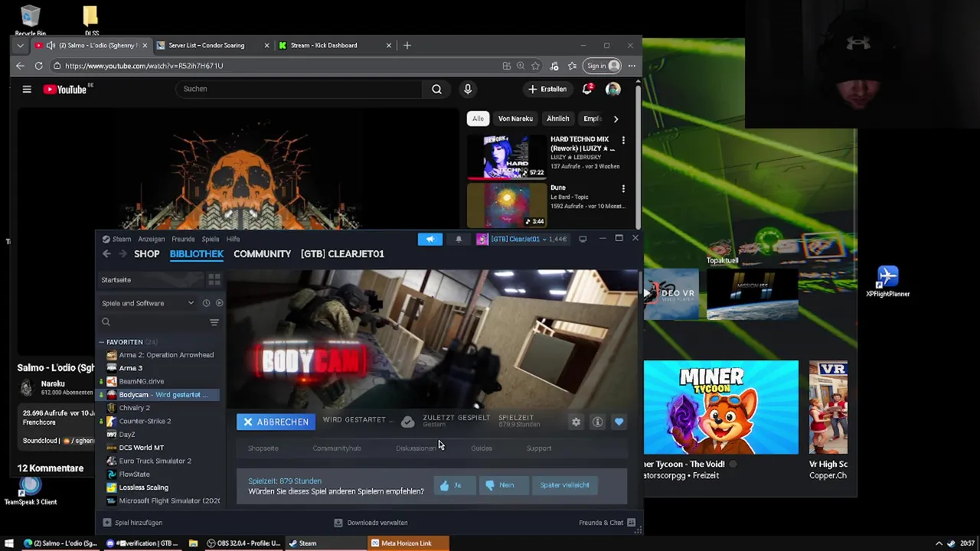
Task: Toggle Bodycam as favorite with heart icon
Action: pos(619,422)
